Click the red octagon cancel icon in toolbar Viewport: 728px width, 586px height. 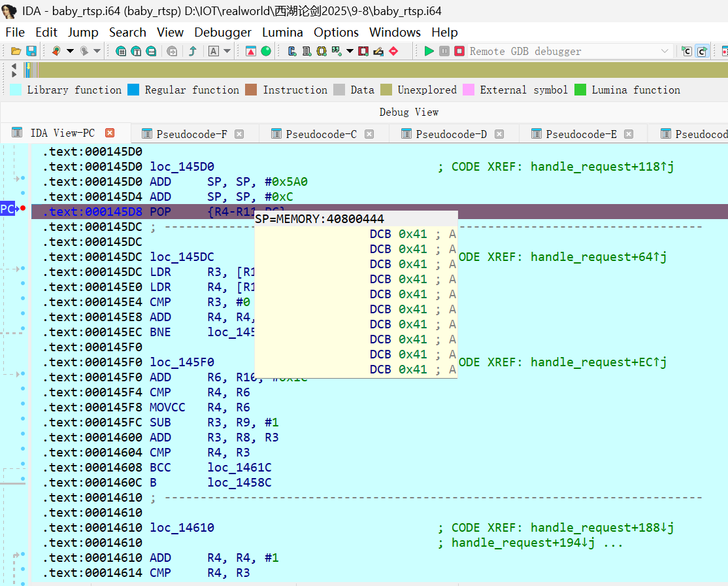(393, 51)
